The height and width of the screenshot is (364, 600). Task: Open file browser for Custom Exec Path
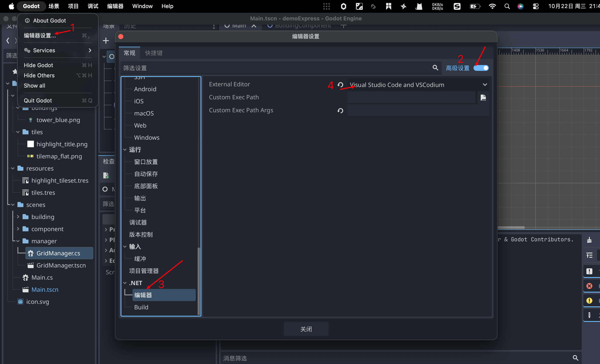[483, 98]
